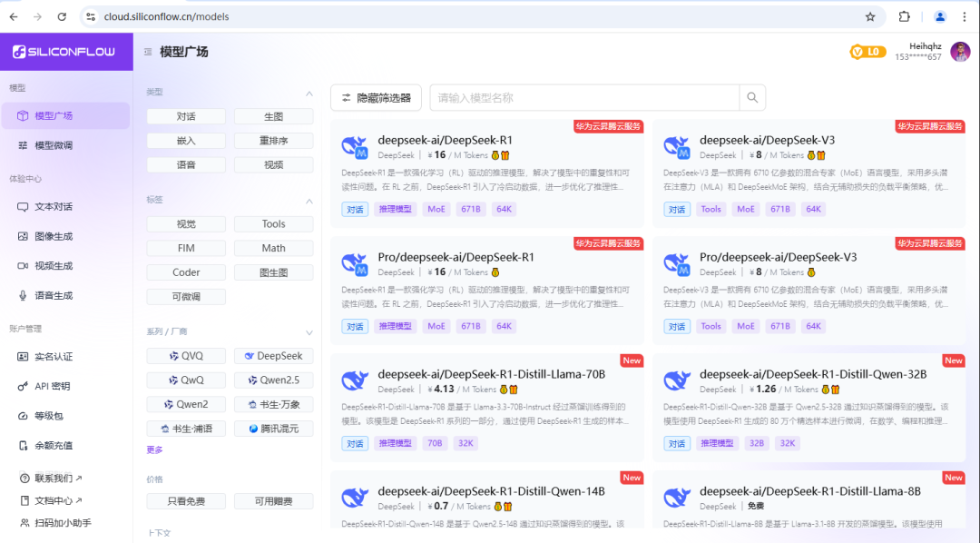Image resolution: width=980 pixels, height=543 pixels.
Task: Toggle the Coder tag filter
Action: 186,272
